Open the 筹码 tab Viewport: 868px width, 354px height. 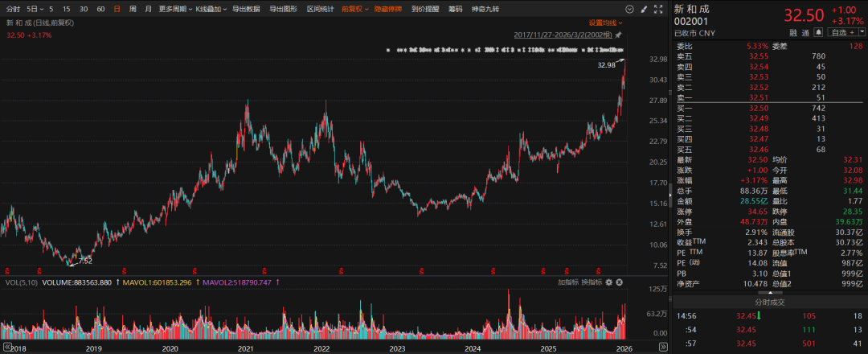coord(455,10)
